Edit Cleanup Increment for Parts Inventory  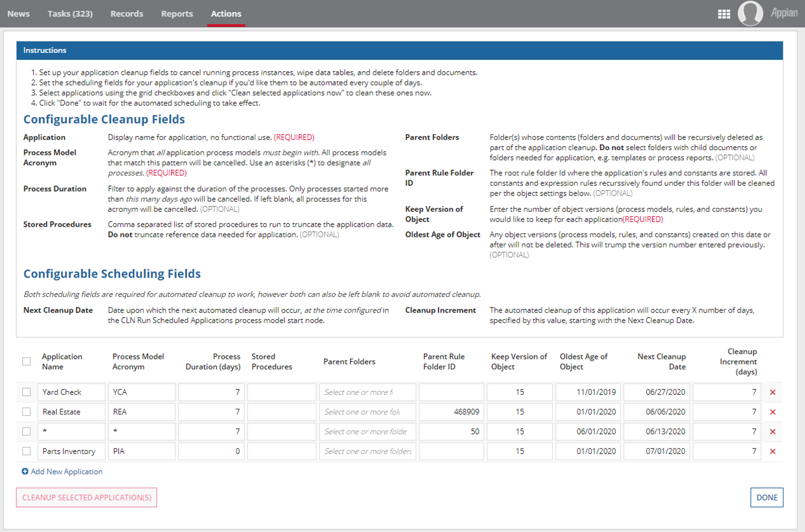click(727, 451)
